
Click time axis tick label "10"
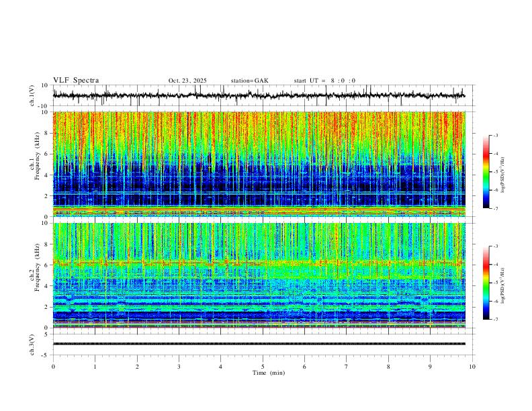coord(472,367)
